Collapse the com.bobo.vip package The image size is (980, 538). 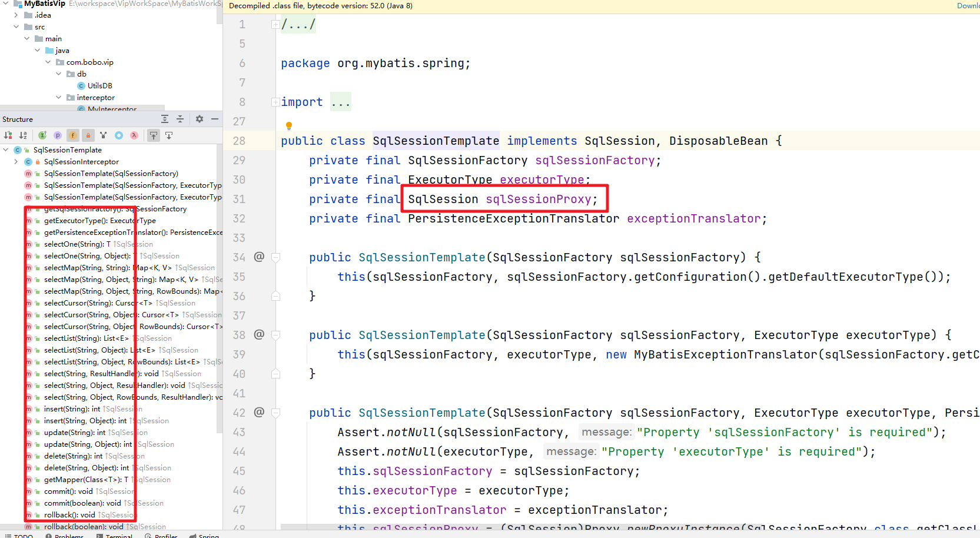coord(48,62)
